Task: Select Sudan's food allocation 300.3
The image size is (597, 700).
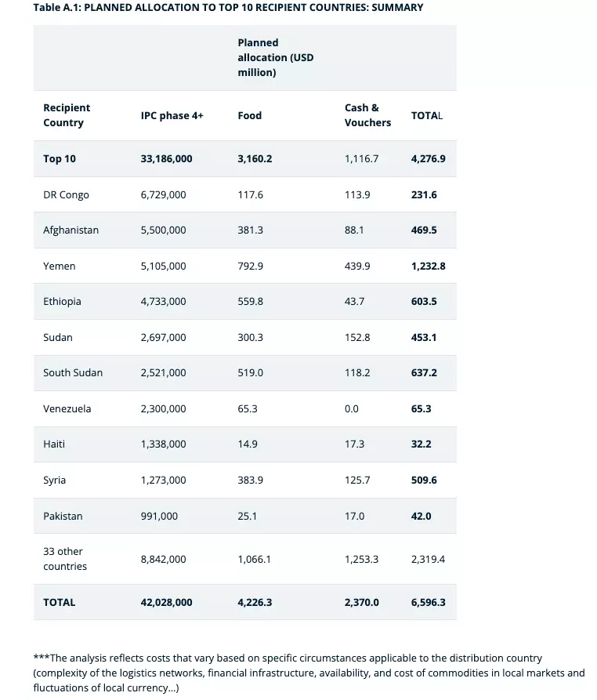Action: point(250,337)
